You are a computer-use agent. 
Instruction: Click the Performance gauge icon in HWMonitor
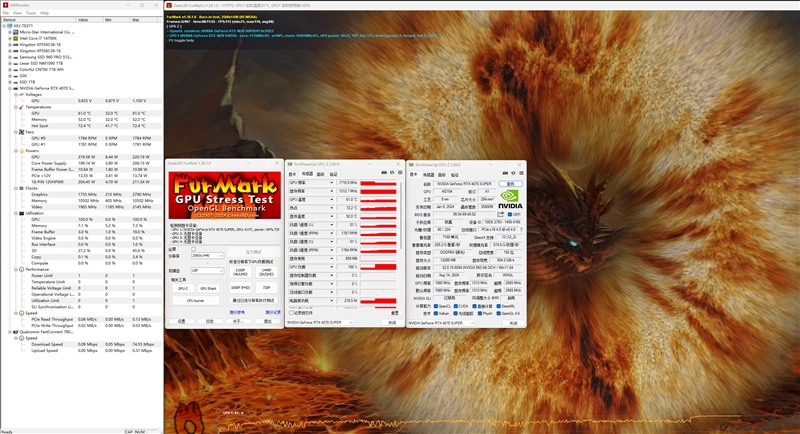[x=21, y=269]
